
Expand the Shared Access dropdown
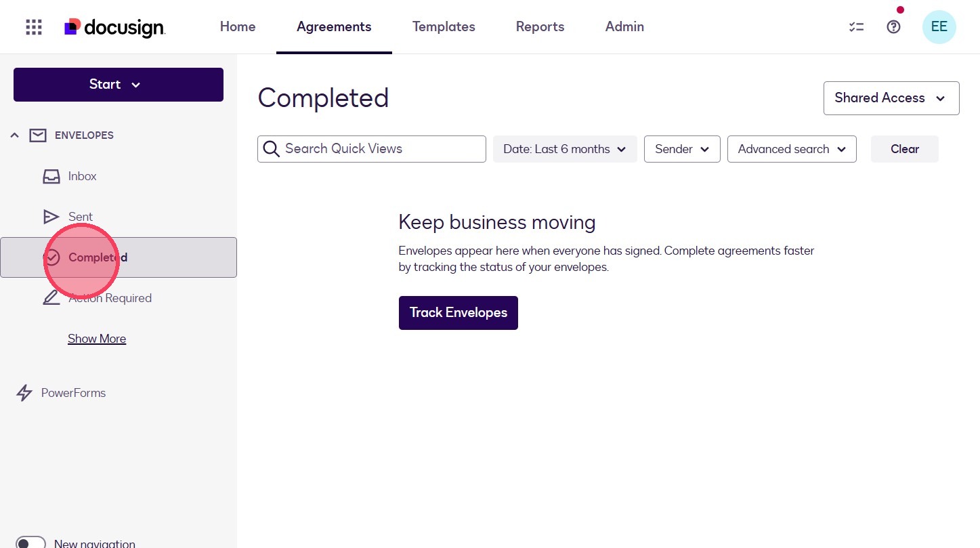(x=891, y=98)
